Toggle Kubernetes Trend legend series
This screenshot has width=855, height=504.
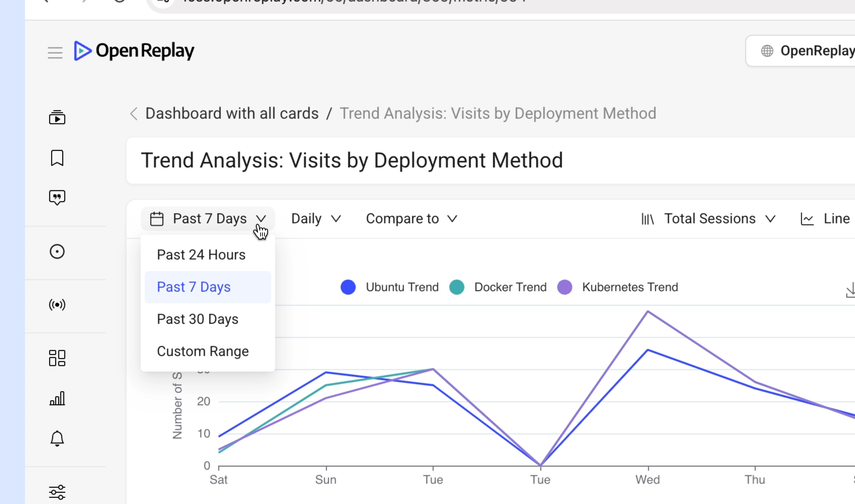click(x=618, y=287)
